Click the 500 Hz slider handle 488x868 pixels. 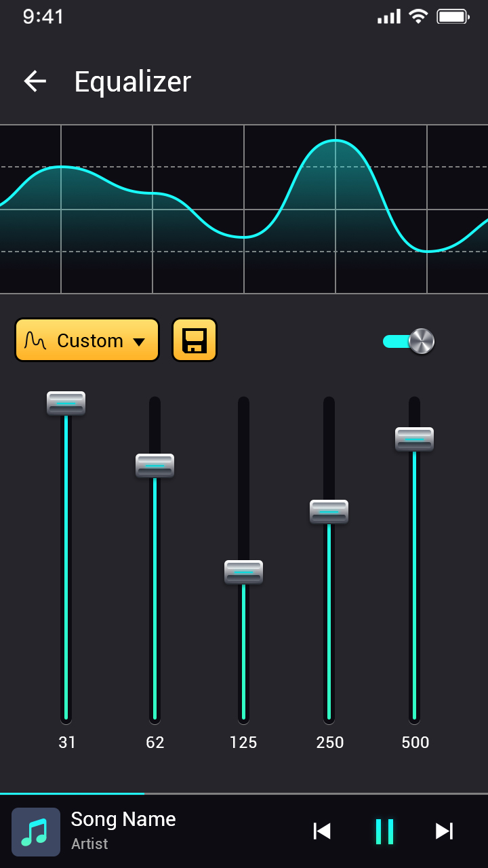[x=414, y=439]
